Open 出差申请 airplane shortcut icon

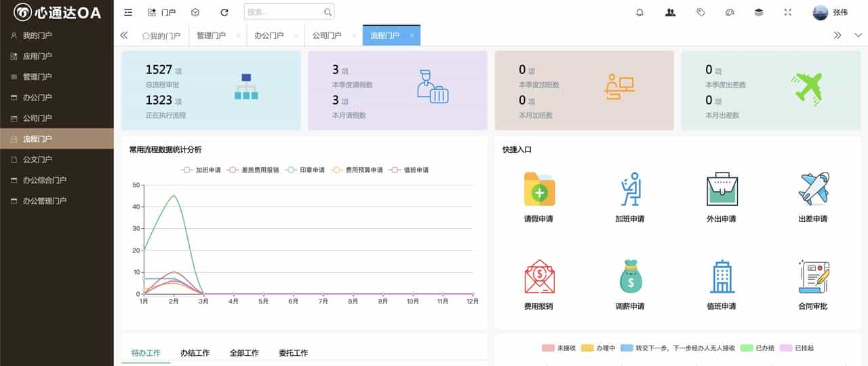click(x=813, y=189)
